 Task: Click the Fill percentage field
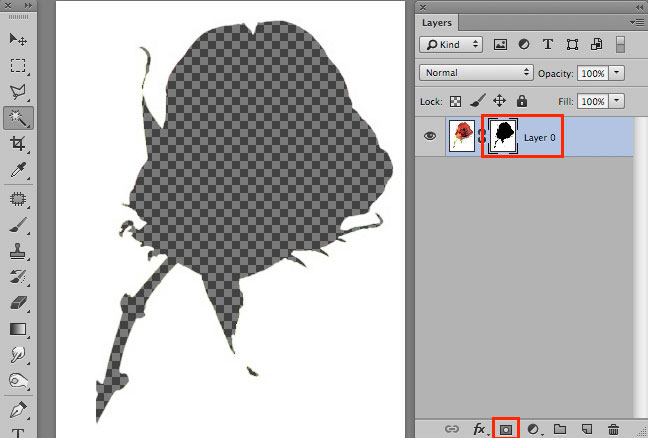(592, 101)
